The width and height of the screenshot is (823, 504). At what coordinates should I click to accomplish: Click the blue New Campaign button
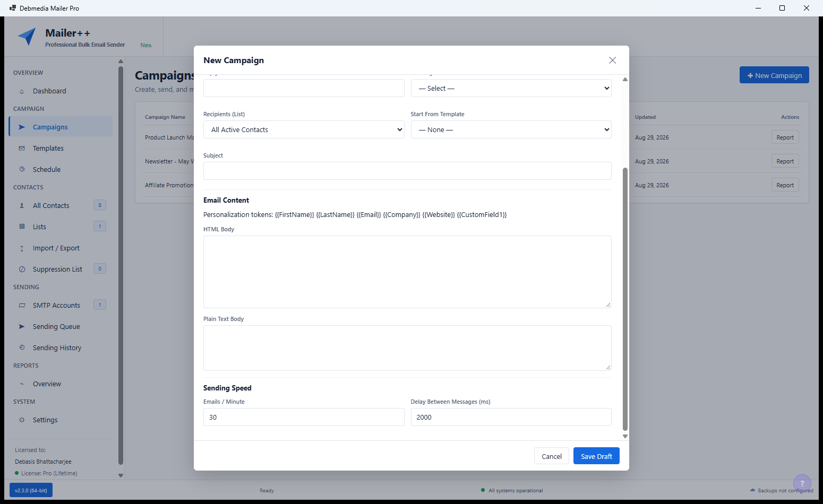[x=774, y=75]
